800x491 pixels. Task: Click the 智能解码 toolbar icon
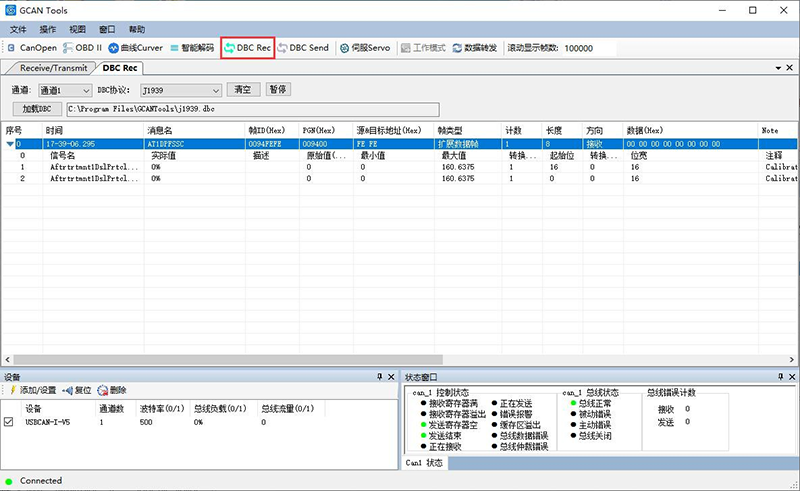click(192, 47)
